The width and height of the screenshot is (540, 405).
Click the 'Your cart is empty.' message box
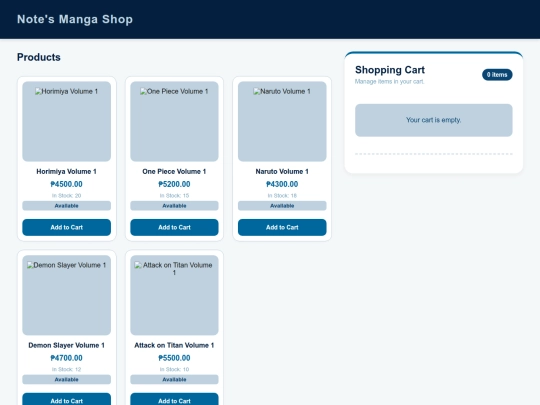tap(434, 120)
